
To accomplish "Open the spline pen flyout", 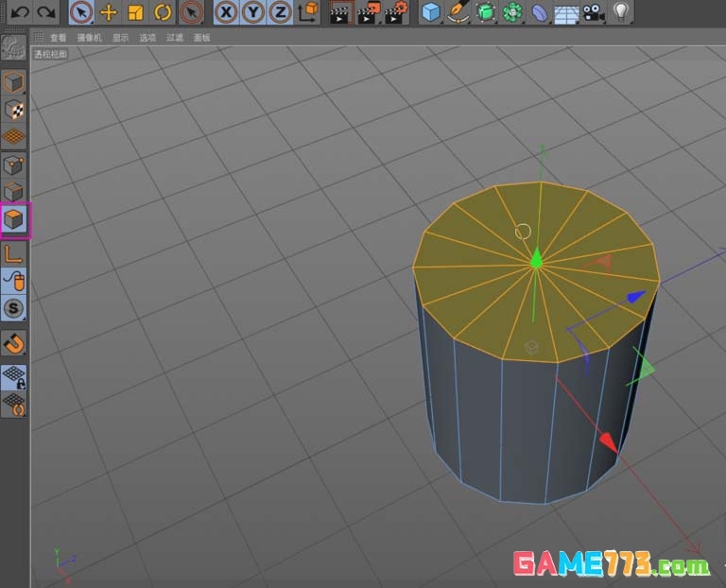I will 458,12.
